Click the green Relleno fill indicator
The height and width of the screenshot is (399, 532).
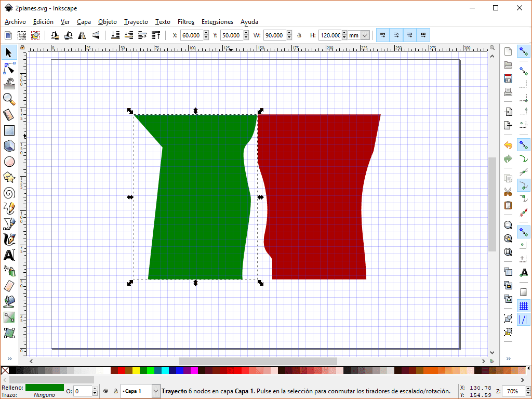pyautogui.click(x=44, y=388)
